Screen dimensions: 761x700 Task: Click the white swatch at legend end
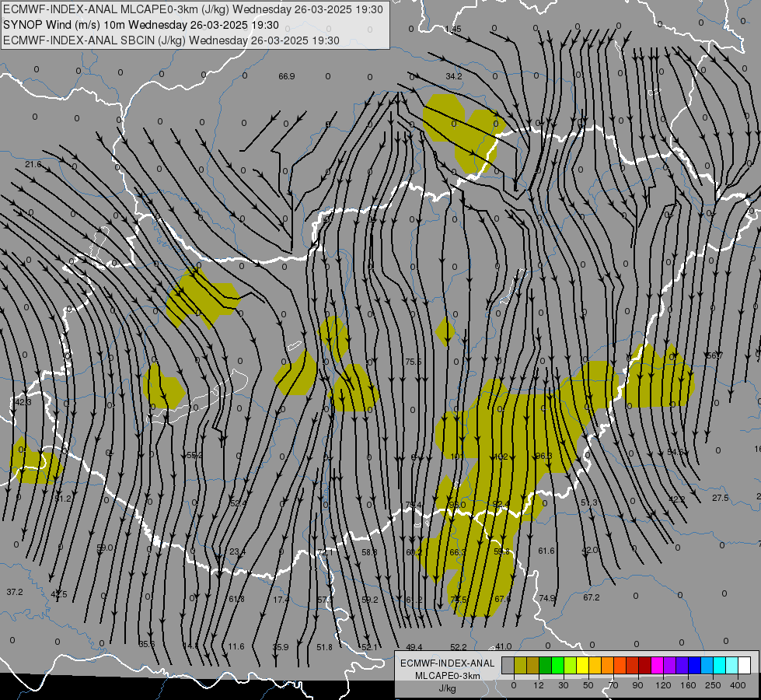[x=745, y=666]
